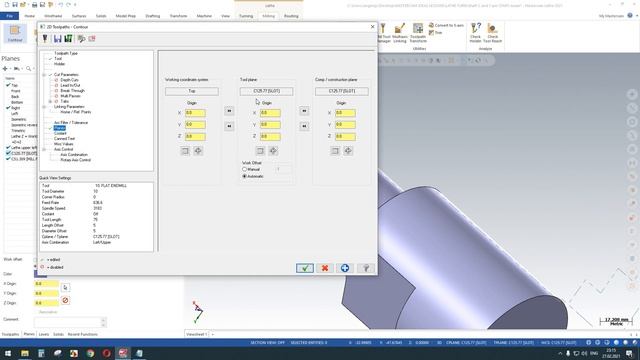Click the Comp/construction plane Y origin field

pos(345,124)
